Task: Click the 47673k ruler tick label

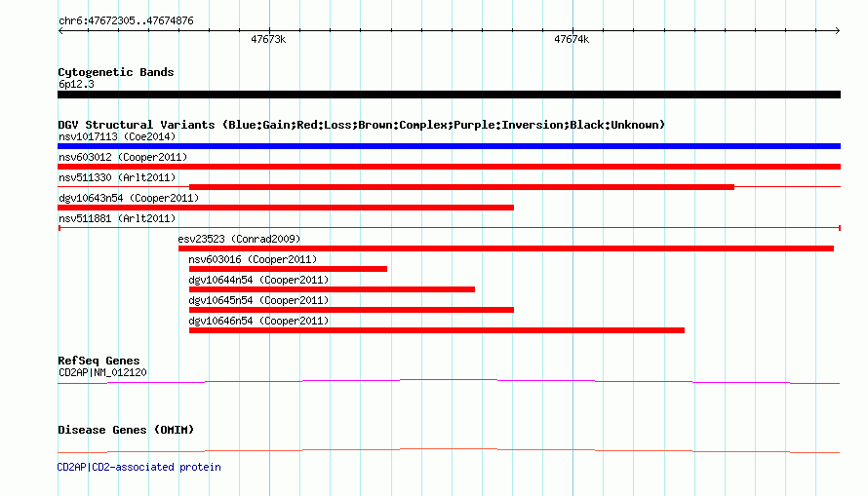Action: 268,39
